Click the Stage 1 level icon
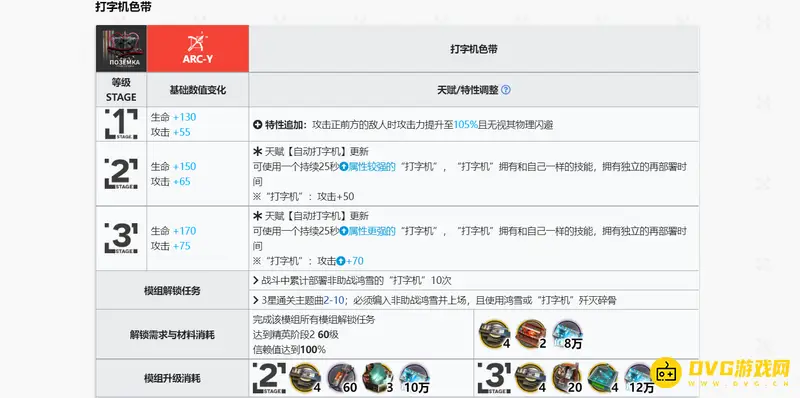The width and height of the screenshot is (800, 398). [121, 124]
